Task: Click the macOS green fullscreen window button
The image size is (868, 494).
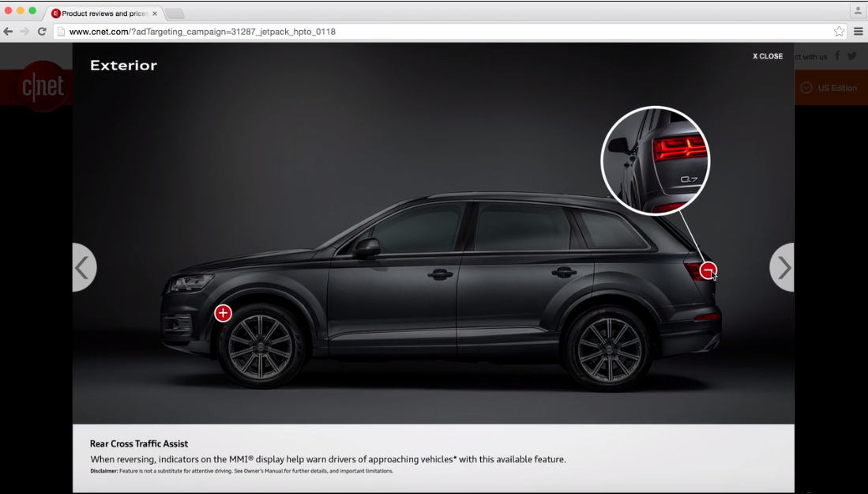Action: click(32, 11)
